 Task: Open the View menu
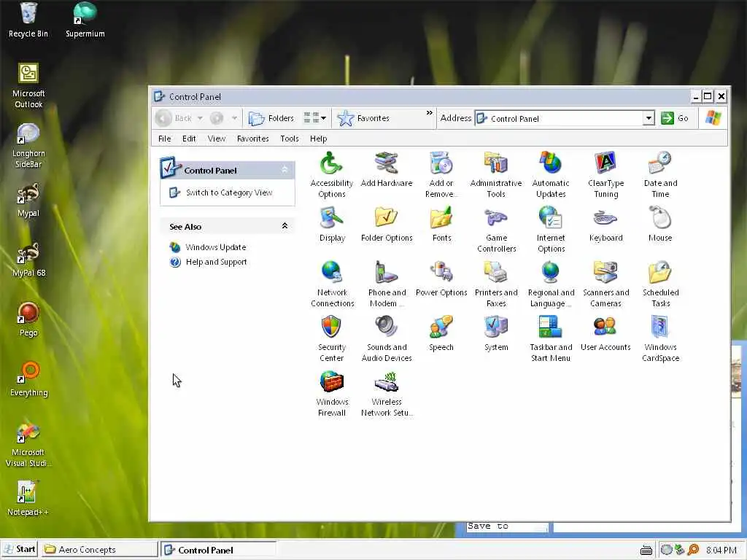pyautogui.click(x=216, y=139)
